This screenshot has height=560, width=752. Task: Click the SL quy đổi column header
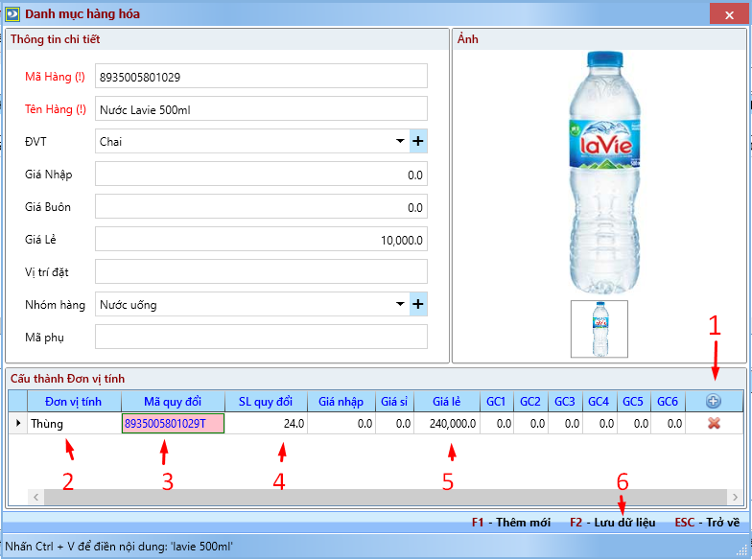[x=266, y=401]
